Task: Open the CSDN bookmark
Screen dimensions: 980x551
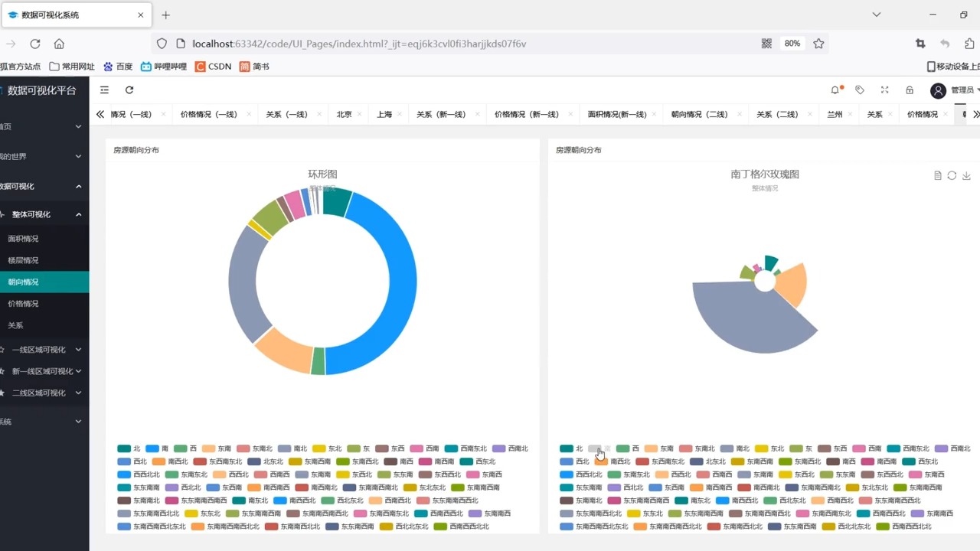Action: [x=213, y=67]
